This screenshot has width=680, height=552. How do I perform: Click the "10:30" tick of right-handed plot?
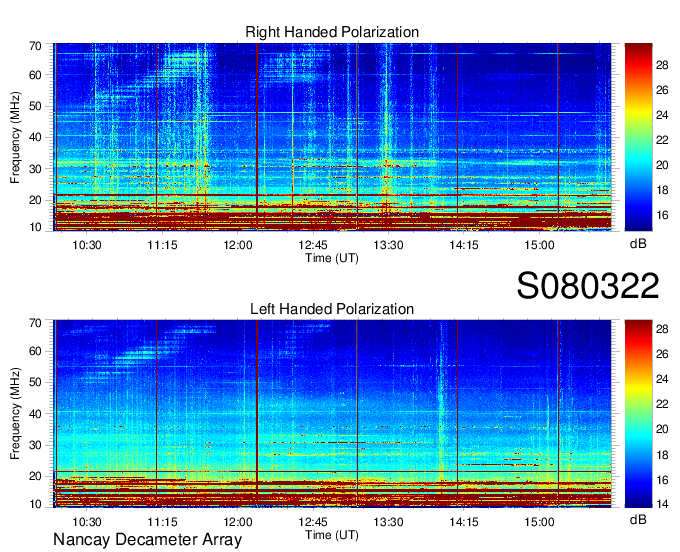(87, 245)
